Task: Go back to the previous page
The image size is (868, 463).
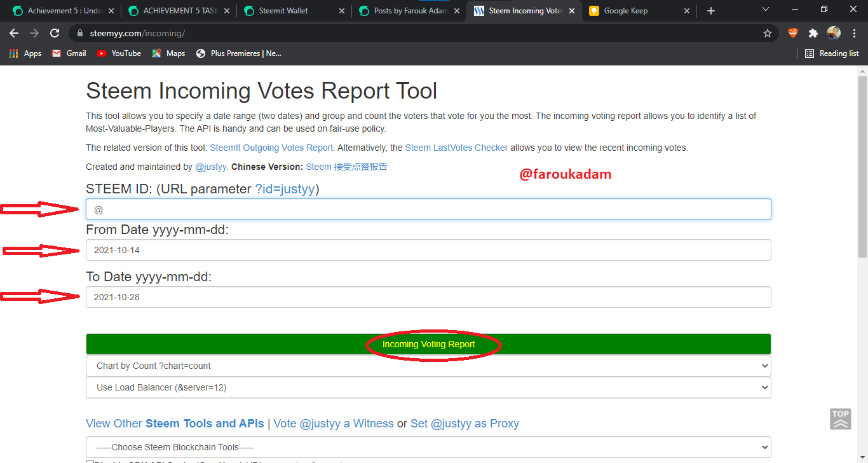Action: [14, 33]
